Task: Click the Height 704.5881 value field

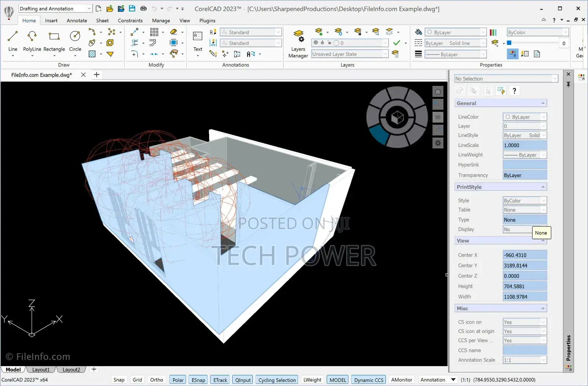Action: [x=525, y=286]
